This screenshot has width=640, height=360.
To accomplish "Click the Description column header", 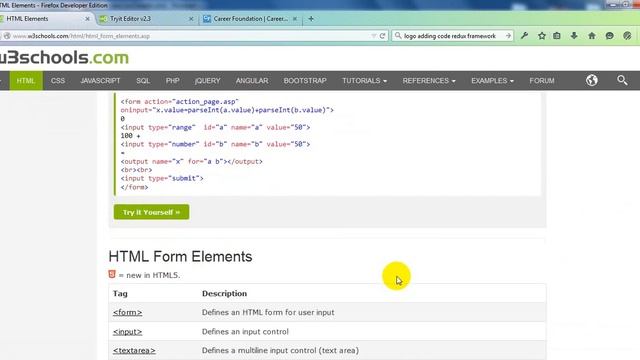I will click(224, 293).
